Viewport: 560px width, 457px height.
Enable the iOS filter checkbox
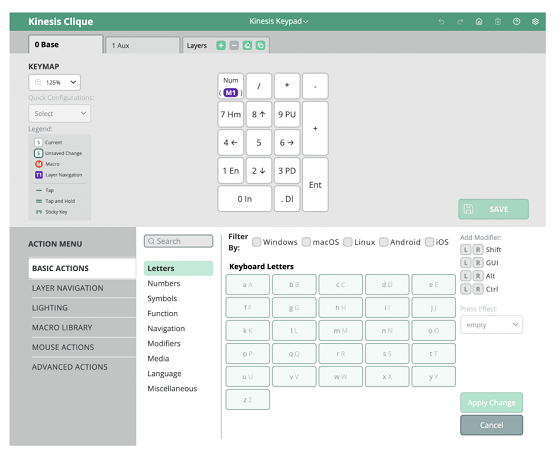pos(429,242)
